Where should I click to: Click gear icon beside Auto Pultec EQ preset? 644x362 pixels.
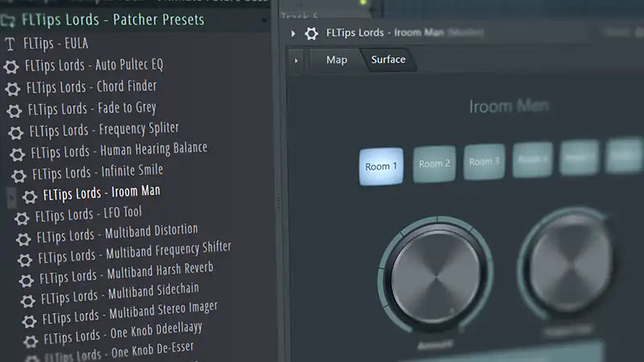[x=11, y=67]
